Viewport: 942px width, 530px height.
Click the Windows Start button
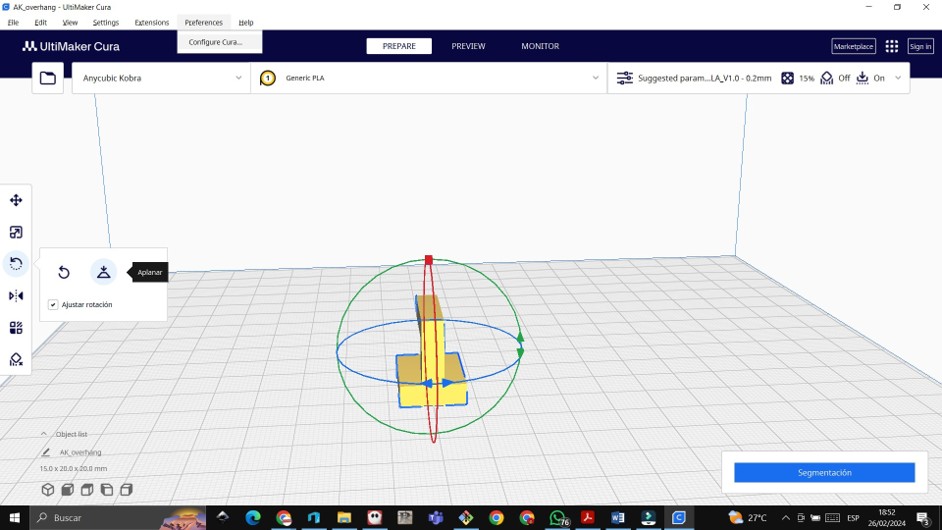[14, 517]
